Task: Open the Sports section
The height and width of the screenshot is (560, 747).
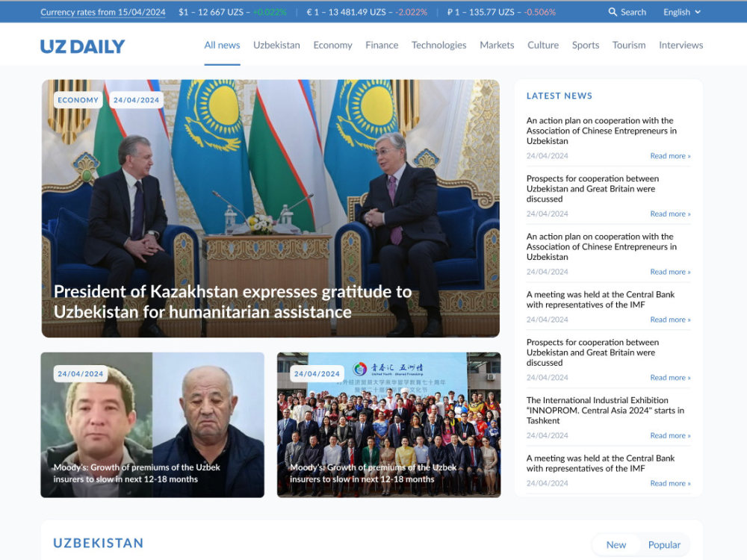Action: (586, 46)
